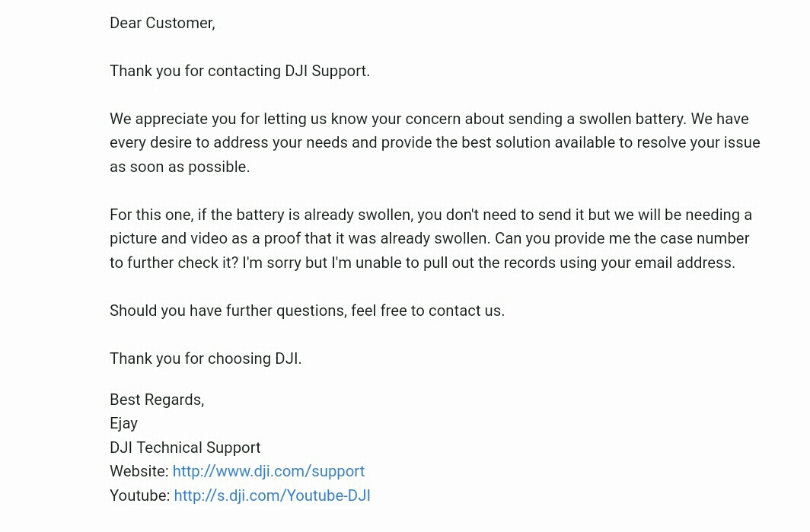Click the "DJI Technical Support" signature line

tap(185, 448)
